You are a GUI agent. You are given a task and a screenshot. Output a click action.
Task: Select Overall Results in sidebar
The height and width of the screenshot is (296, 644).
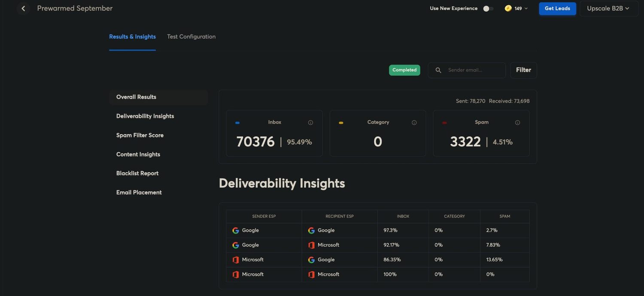tap(158, 97)
